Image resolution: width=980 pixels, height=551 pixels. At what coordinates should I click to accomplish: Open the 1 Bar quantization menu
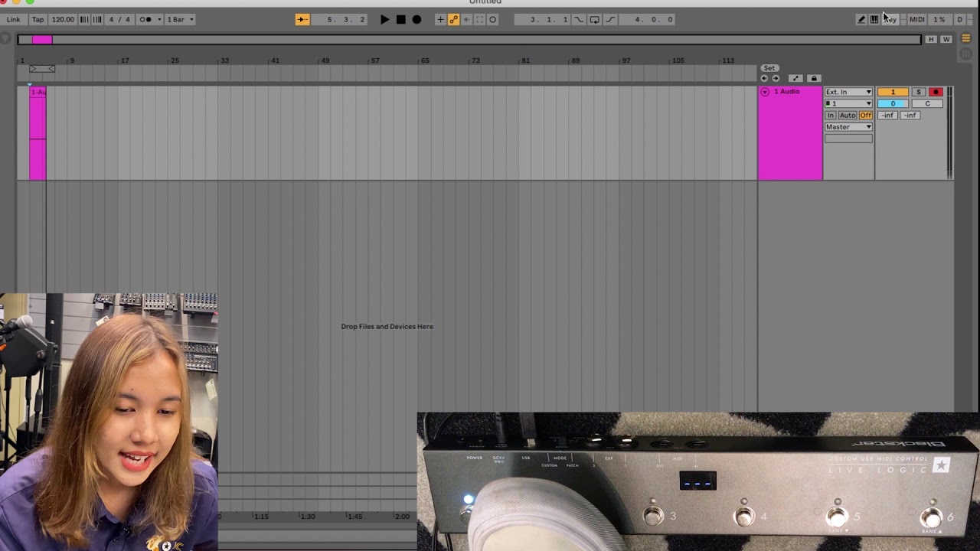point(181,19)
